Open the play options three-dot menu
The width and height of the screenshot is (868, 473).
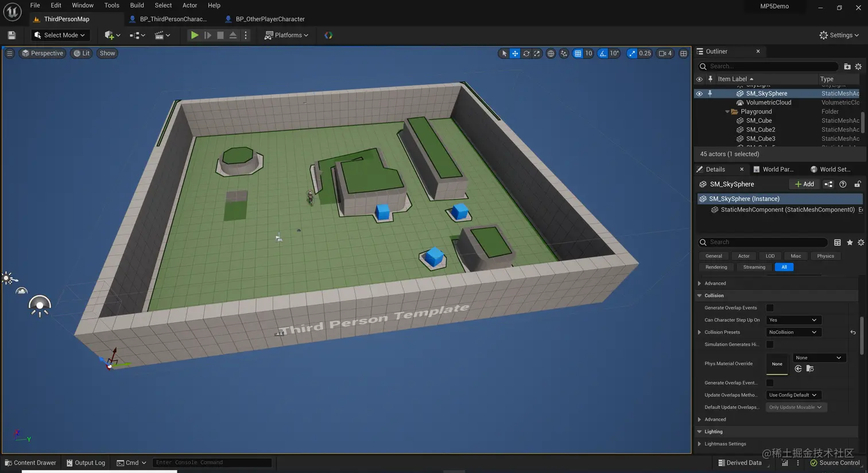[246, 35]
